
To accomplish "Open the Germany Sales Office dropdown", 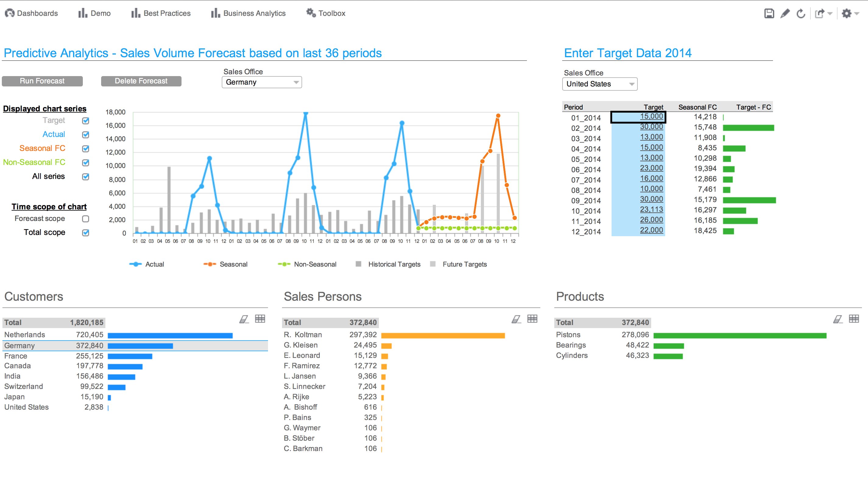I will click(x=262, y=82).
